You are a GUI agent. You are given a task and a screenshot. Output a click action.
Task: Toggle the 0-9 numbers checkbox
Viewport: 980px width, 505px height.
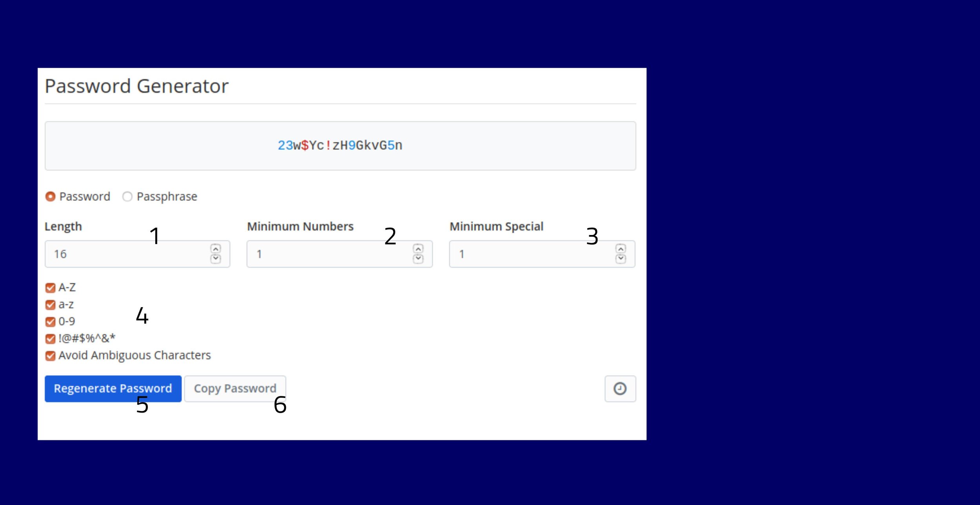tap(50, 321)
